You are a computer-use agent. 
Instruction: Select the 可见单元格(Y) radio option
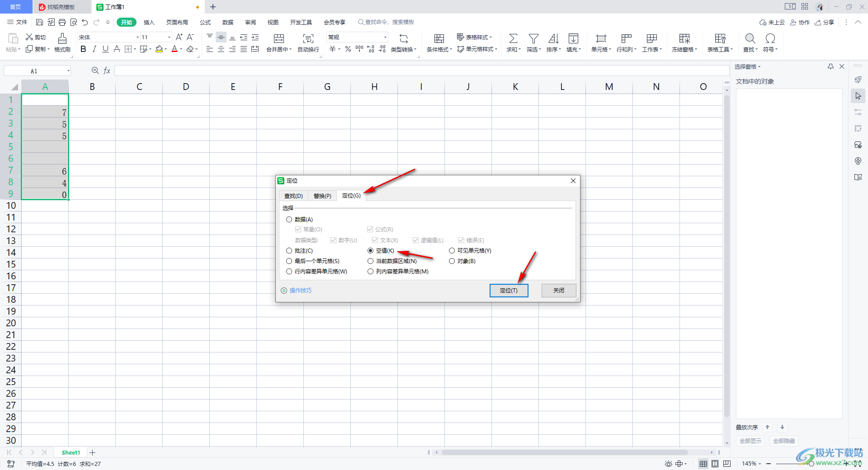[x=452, y=251]
